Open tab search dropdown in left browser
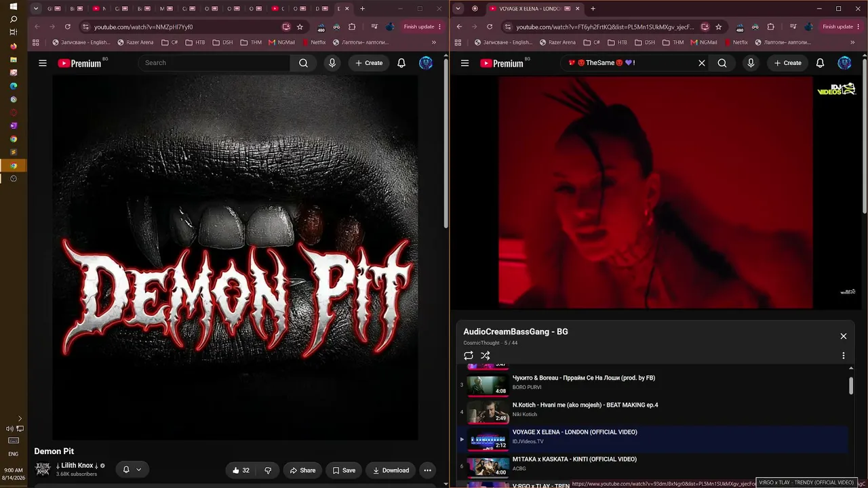Screen dimensions: 868x488 [x=36, y=9]
